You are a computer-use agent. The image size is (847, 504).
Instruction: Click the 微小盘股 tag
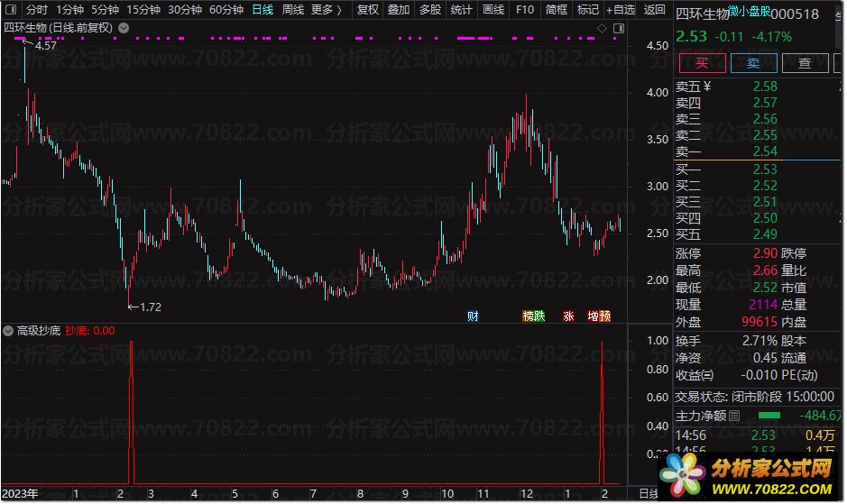(750, 11)
